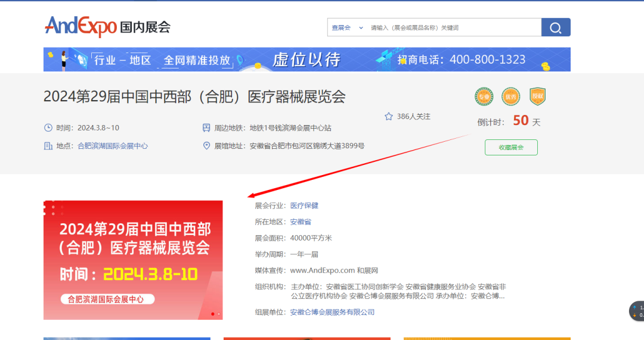Click the 时间: 2024.3.8~10 text
The image size is (644, 340).
point(88,128)
